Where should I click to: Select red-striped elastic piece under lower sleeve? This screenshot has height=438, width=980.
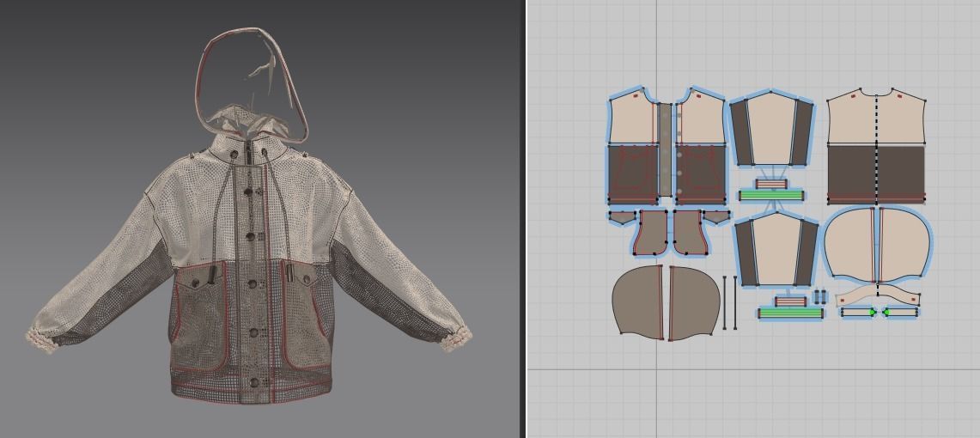pos(791,301)
